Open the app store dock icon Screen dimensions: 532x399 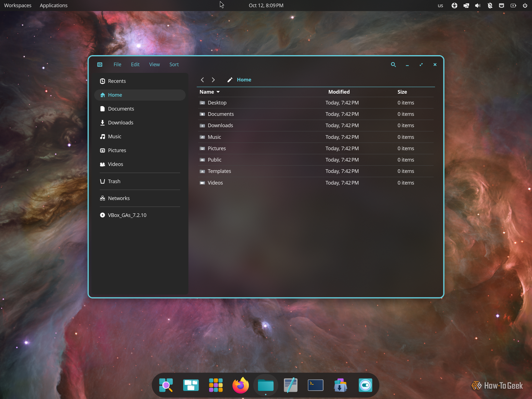341,385
